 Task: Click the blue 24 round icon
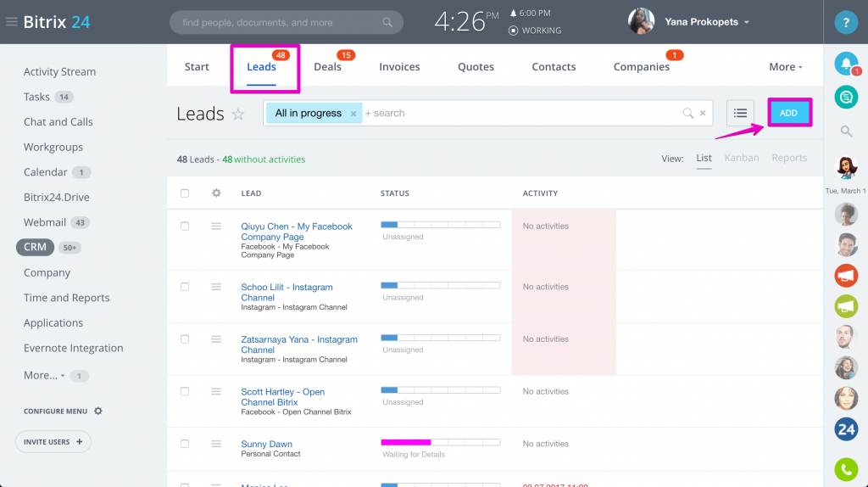coord(846,429)
